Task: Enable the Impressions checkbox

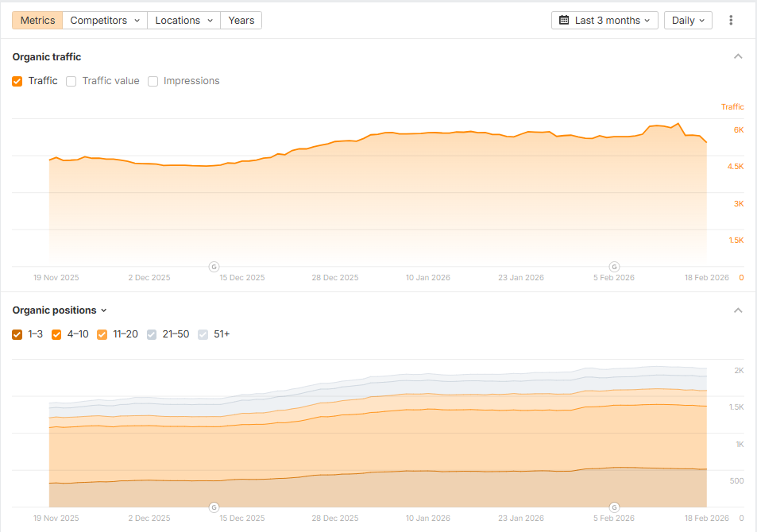Action: click(x=153, y=81)
